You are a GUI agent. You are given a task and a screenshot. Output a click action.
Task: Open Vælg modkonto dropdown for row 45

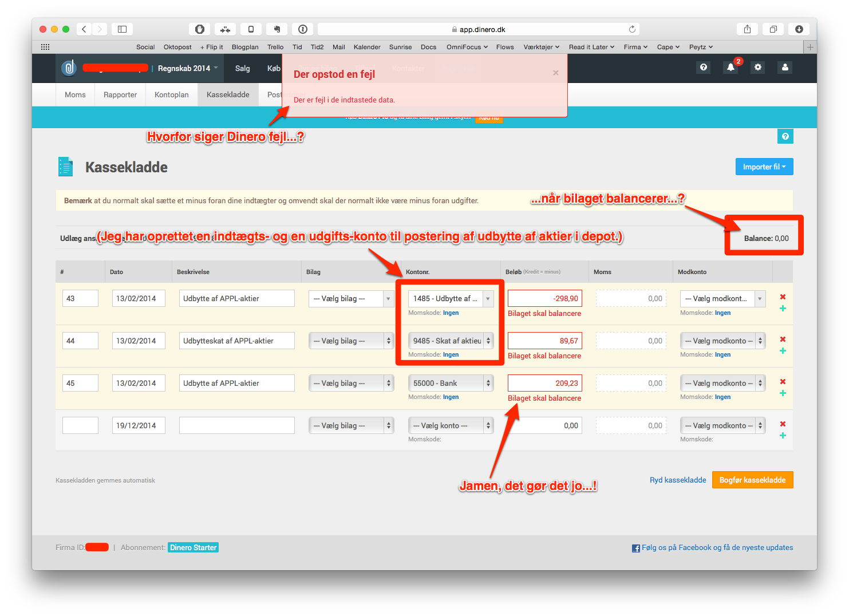[x=723, y=383]
